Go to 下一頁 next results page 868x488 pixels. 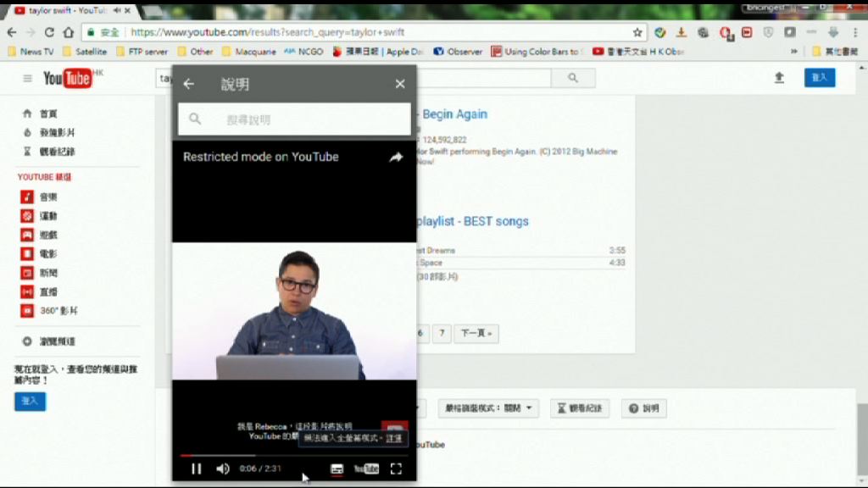[476, 333]
